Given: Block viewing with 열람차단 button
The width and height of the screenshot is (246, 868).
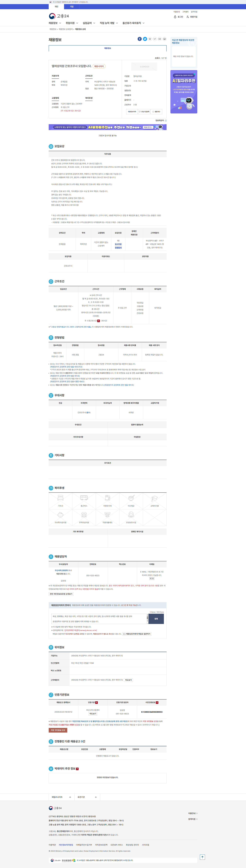Looking at the screenshot, I should [156, 112].
